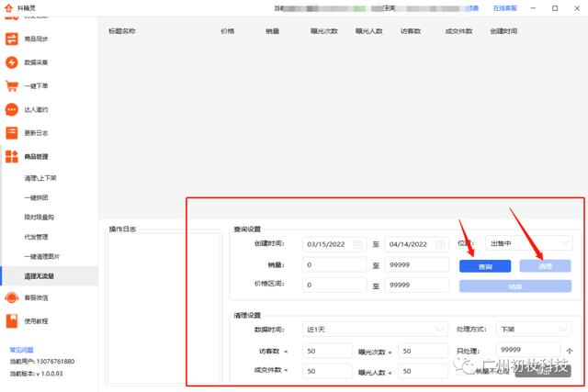This screenshot has width=588, height=392.
Task: Click the 更新日志 sidebar icon
Action: click(x=12, y=133)
